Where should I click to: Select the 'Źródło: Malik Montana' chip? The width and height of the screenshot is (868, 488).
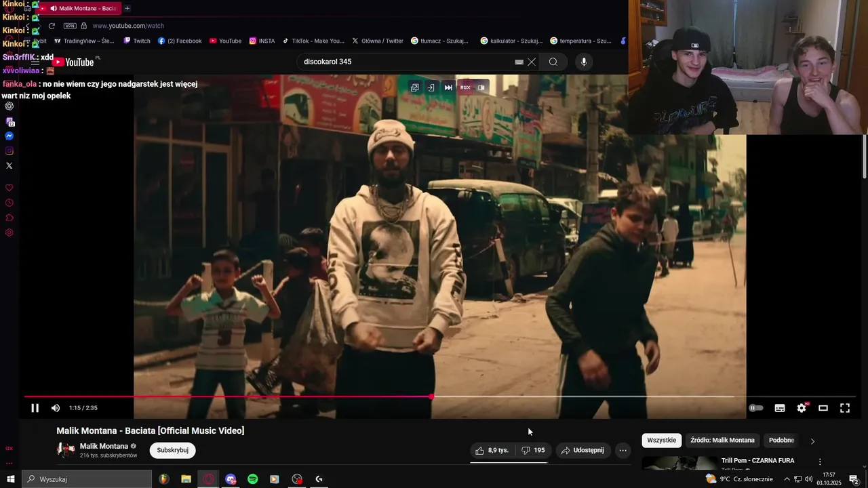click(722, 440)
